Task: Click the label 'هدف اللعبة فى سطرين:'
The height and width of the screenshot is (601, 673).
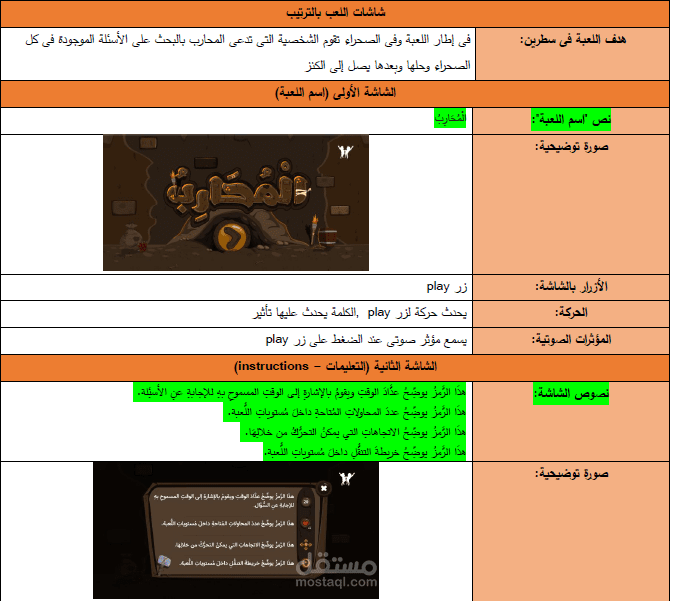Action: click(573, 40)
